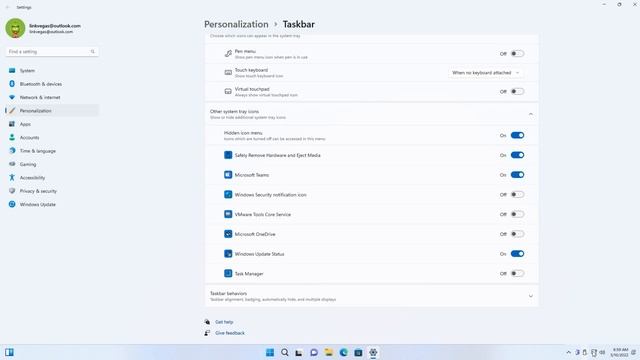640x360 pixels.
Task: Turn off Hidden icon menu toggle
Action: (517, 135)
